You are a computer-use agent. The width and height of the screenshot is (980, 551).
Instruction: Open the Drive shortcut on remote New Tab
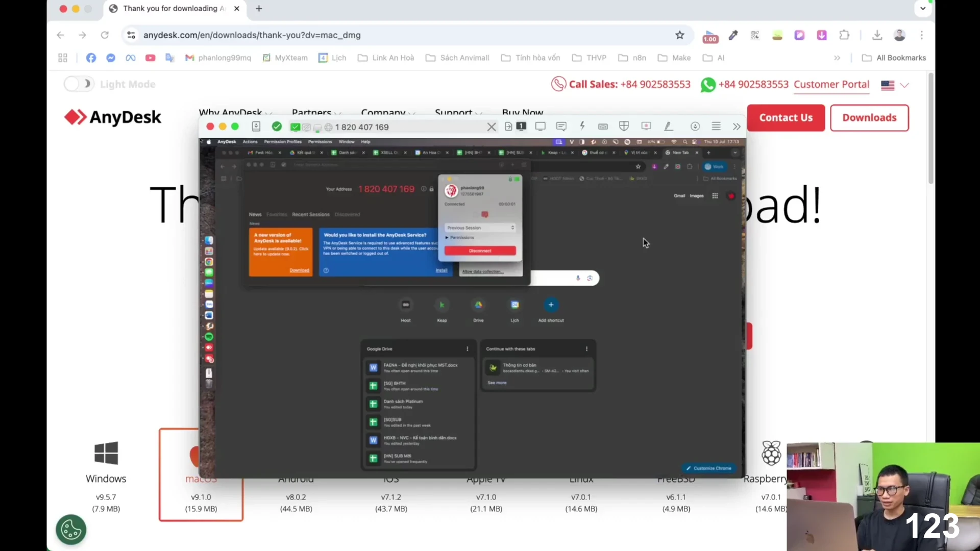478,310
